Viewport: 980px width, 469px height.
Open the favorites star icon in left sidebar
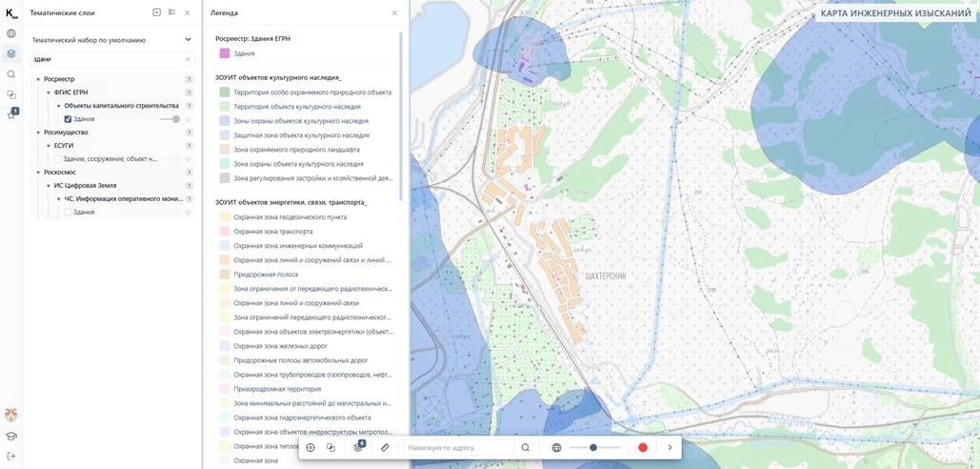[11, 115]
